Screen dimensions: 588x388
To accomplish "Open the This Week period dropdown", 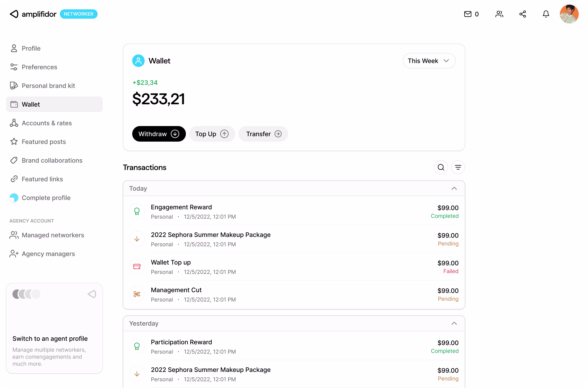I will 429,61.
